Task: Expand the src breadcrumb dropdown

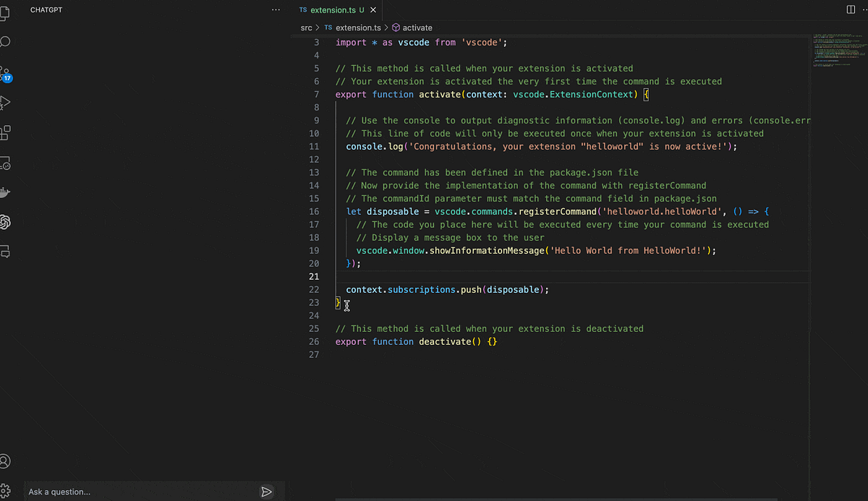Action: coord(305,27)
